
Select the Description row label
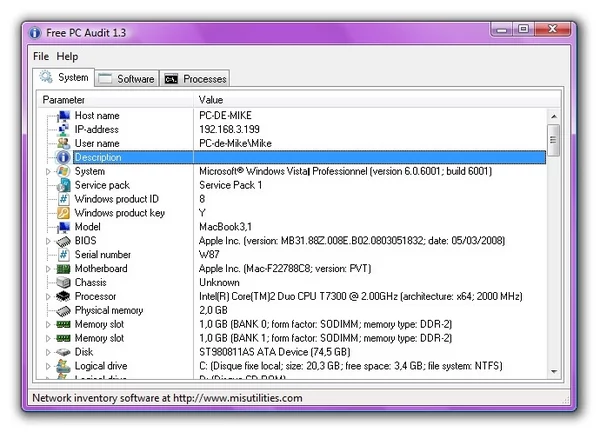98,157
